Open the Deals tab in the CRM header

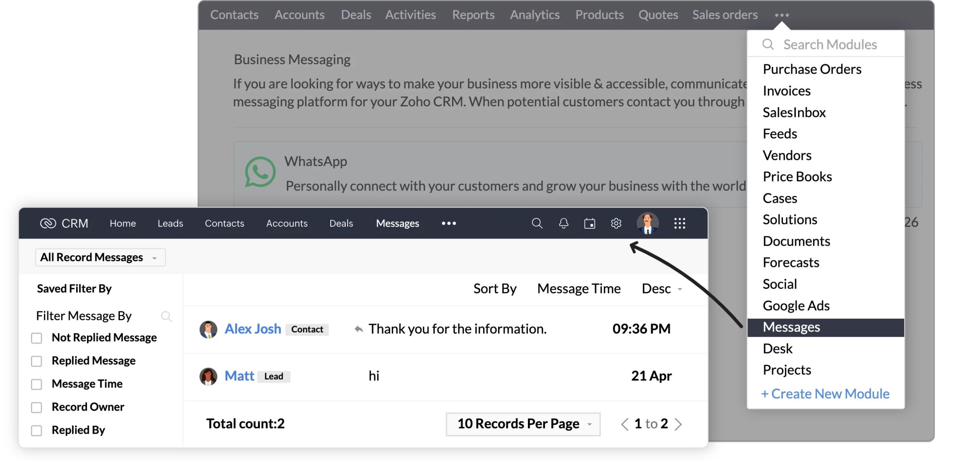pyautogui.click(x=341, y=223)
